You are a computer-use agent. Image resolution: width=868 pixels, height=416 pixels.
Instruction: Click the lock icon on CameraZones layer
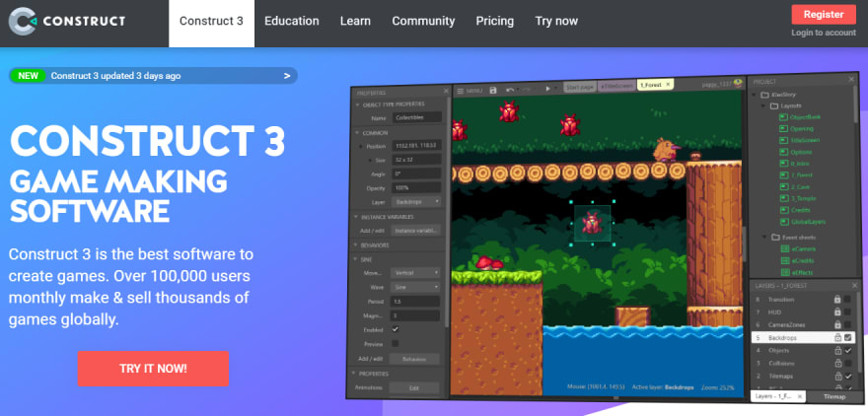[x=837, y=324]
